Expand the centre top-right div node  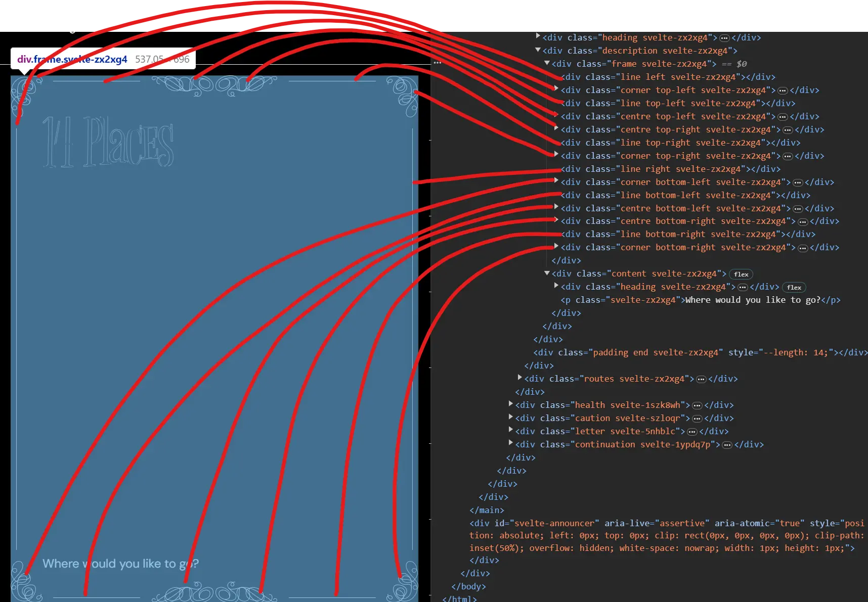(x=556, y=128)
